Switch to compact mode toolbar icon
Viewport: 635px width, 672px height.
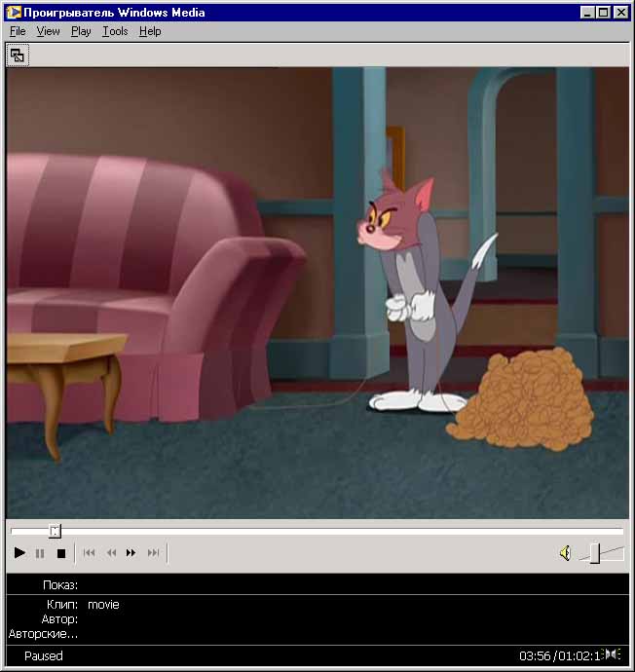[18, 56]
